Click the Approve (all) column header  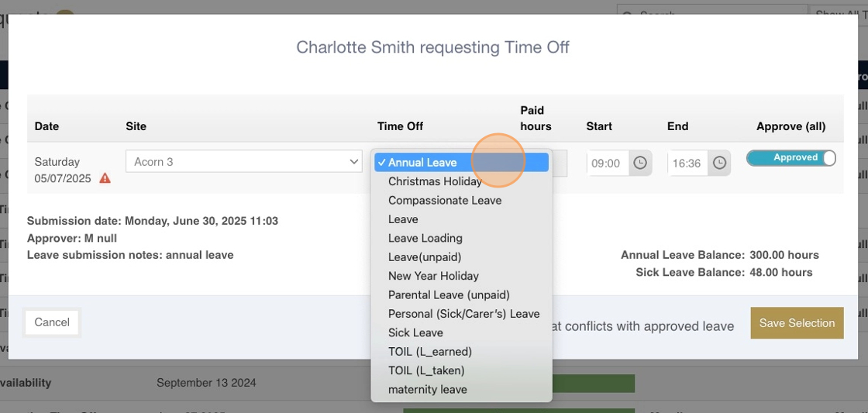790,126
